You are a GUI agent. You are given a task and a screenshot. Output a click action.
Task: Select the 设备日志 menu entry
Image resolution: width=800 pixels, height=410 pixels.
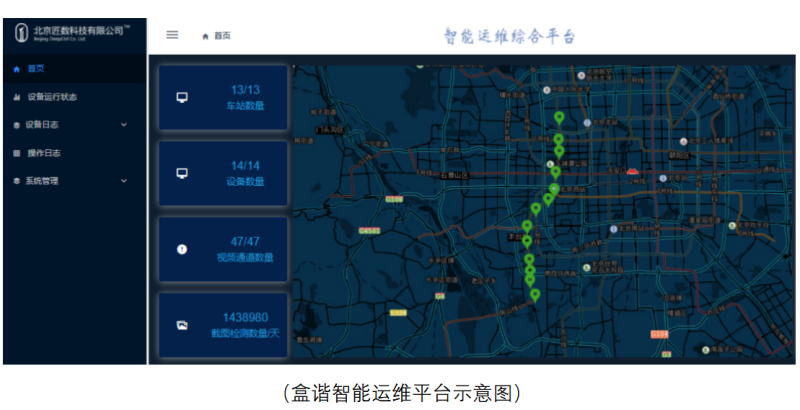(x=44, y=125)
